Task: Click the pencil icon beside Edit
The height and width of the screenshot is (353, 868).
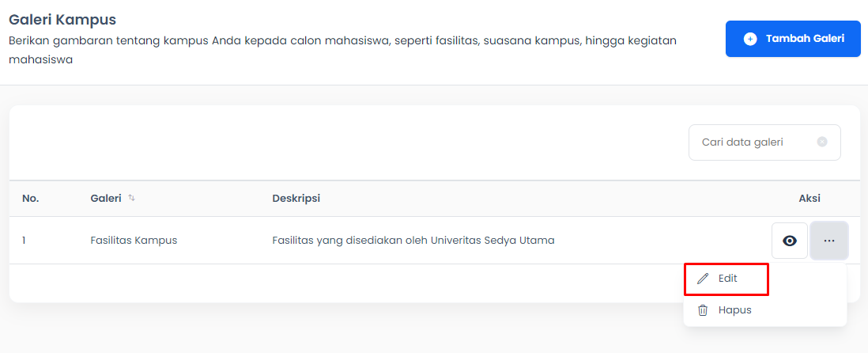Action: point(703,279)
